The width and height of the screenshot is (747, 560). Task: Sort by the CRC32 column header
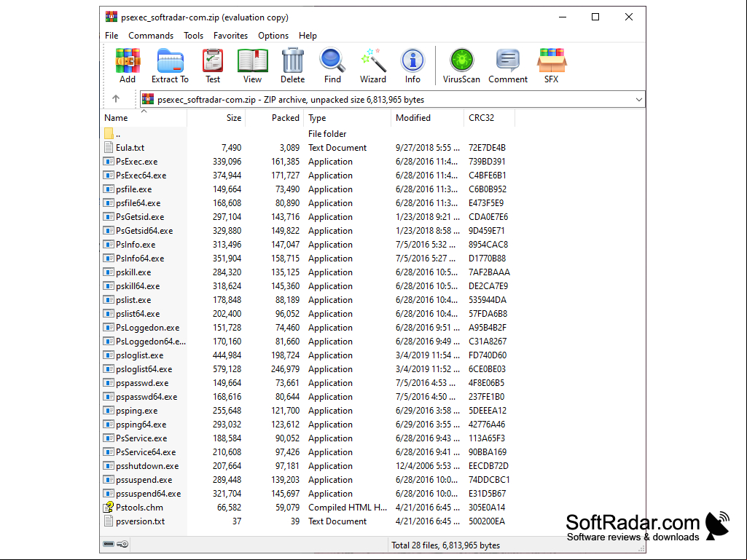coord(489,118)
